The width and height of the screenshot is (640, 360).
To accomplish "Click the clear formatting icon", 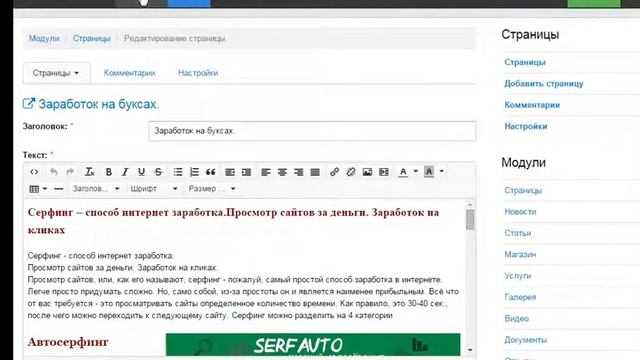I will tap(89, 172).
